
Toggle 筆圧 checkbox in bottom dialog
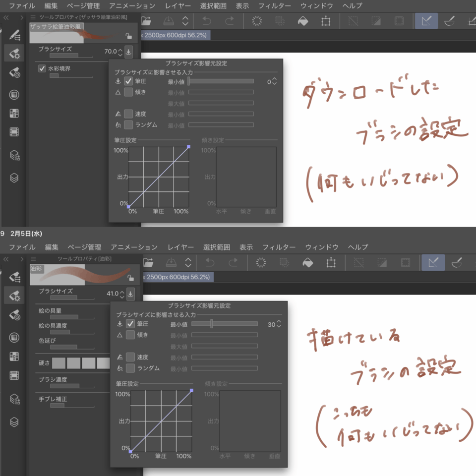[x=130, y=324]
